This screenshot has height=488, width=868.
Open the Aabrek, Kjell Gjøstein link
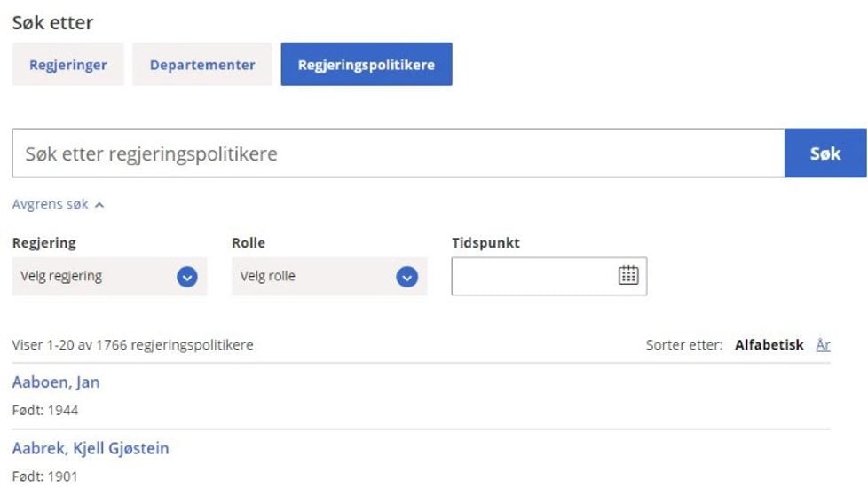pyautogui.click(x=91, y=448)
